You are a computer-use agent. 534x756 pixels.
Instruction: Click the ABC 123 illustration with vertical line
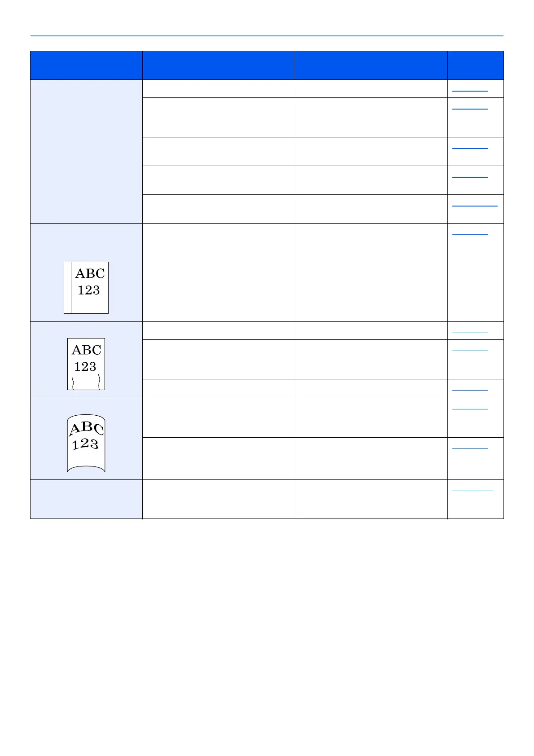[x=86, y=287]
